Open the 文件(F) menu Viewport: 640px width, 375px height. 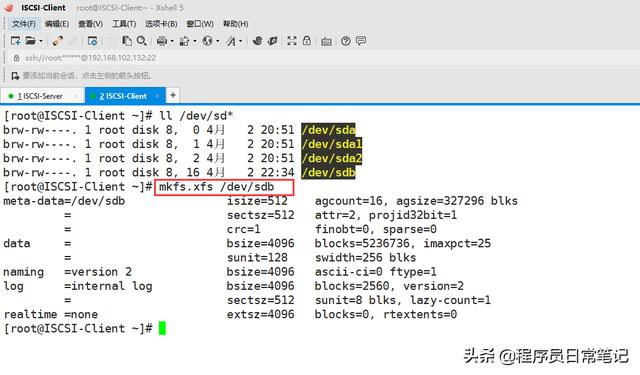tap(24, 24)
